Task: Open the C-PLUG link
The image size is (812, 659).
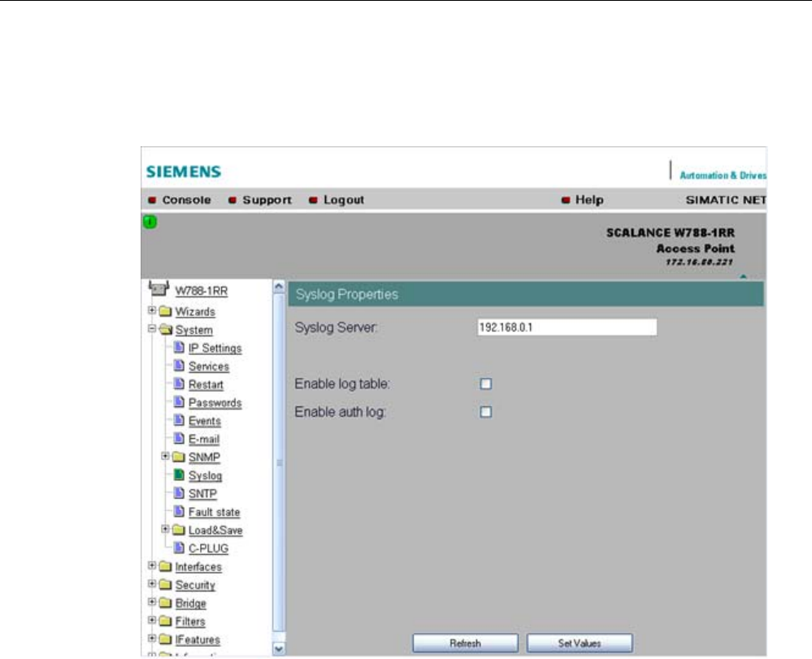Action: (x=208, y=548)
